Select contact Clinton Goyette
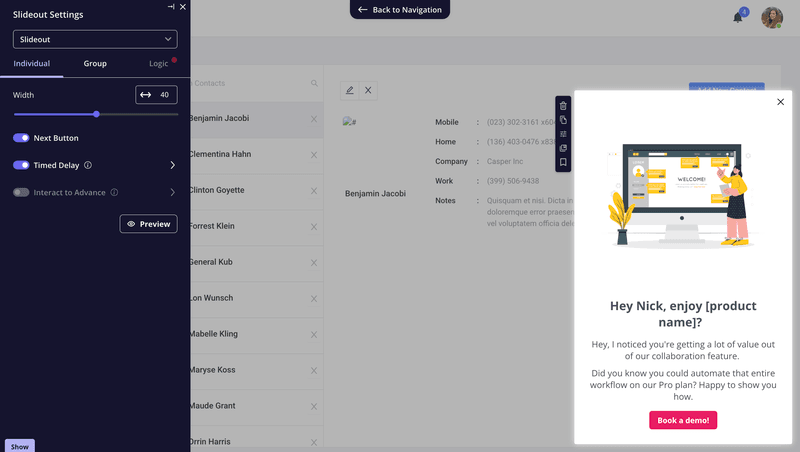This screenshot has width=800, height=452. point(257,190)
